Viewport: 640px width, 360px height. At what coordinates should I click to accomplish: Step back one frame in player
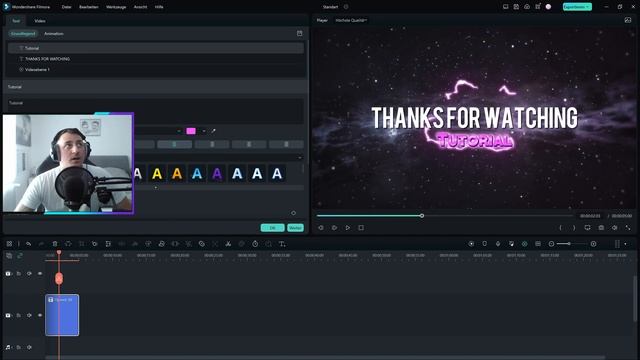click(321, 228)
